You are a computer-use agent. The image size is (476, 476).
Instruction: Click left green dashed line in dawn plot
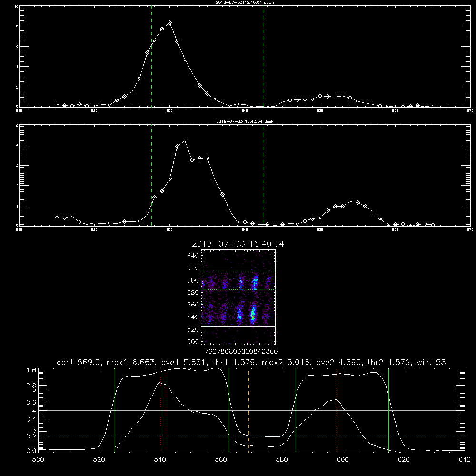[x=151, y=57]
